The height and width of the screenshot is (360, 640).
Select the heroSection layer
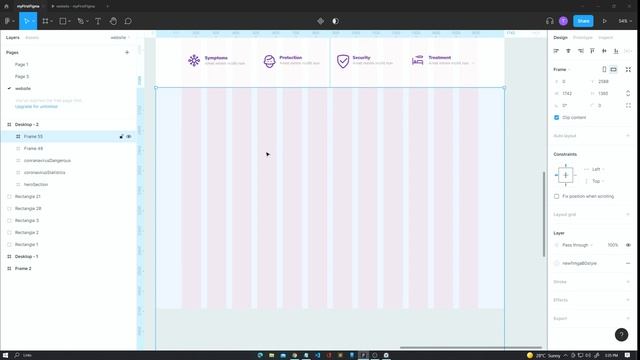[x=36, y=184]
